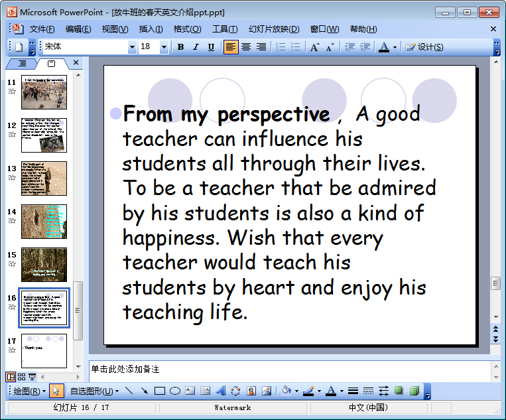Apply font color with the formatting-bar A icon
The height and width of the screenshot is (420, 506).
click(384, 47)
